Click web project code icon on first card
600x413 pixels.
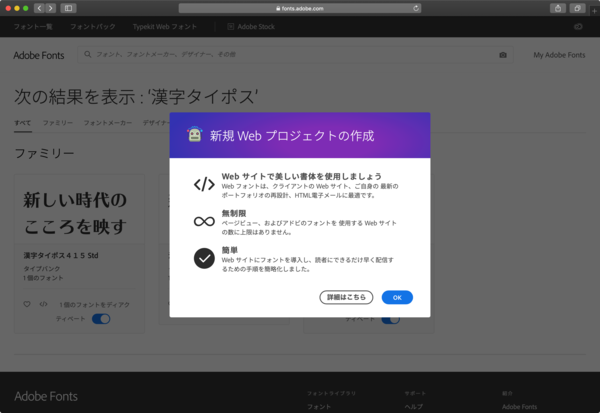coord(43,304)
